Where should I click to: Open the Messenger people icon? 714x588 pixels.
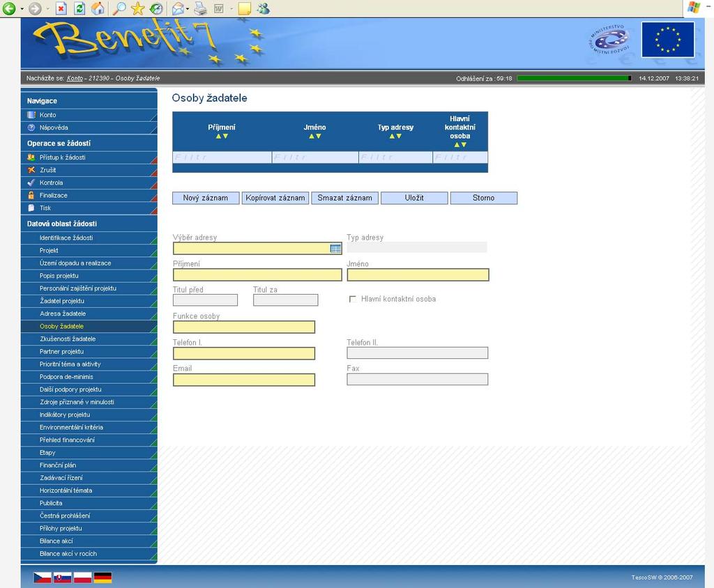click(264, 8)
